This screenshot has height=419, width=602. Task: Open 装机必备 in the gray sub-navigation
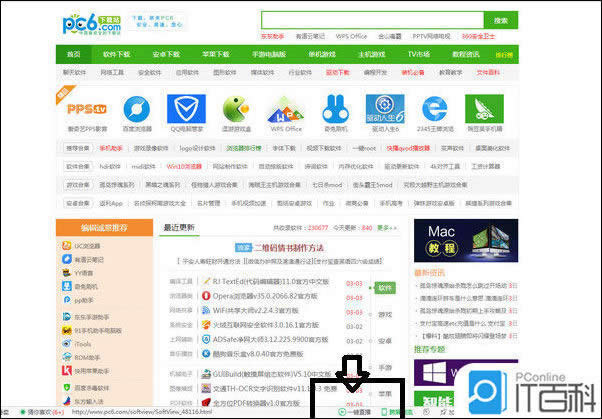tap(413, 72)
